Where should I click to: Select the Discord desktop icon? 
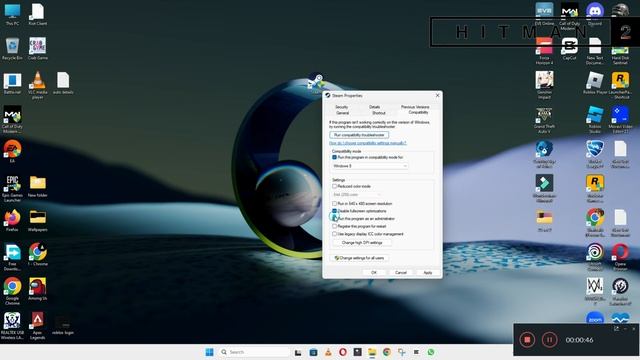[595, 15]
